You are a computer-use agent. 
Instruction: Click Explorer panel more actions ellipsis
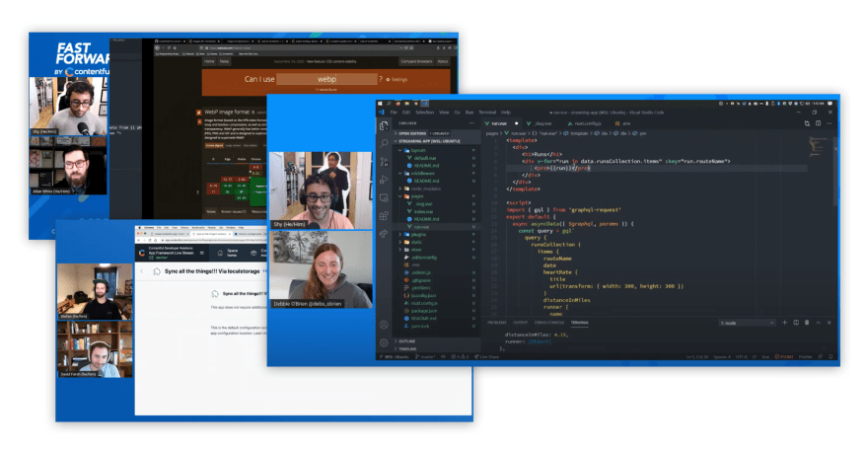[x=471, y=123]
